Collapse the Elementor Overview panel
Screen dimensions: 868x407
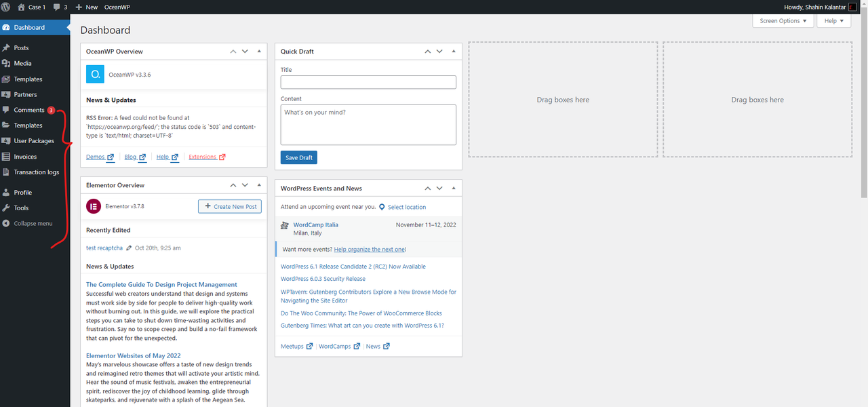259,185
